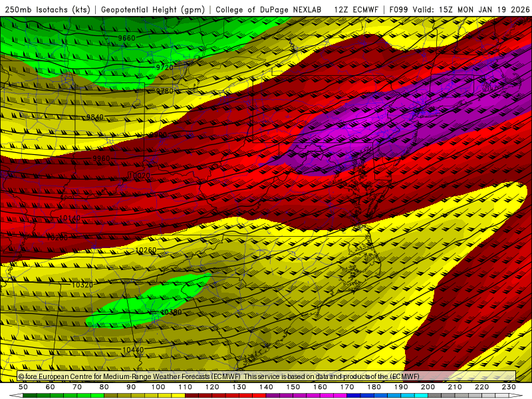Click the 10260 height contour label
This screenshot has width=532, height=399.
[x=146, y=250]
